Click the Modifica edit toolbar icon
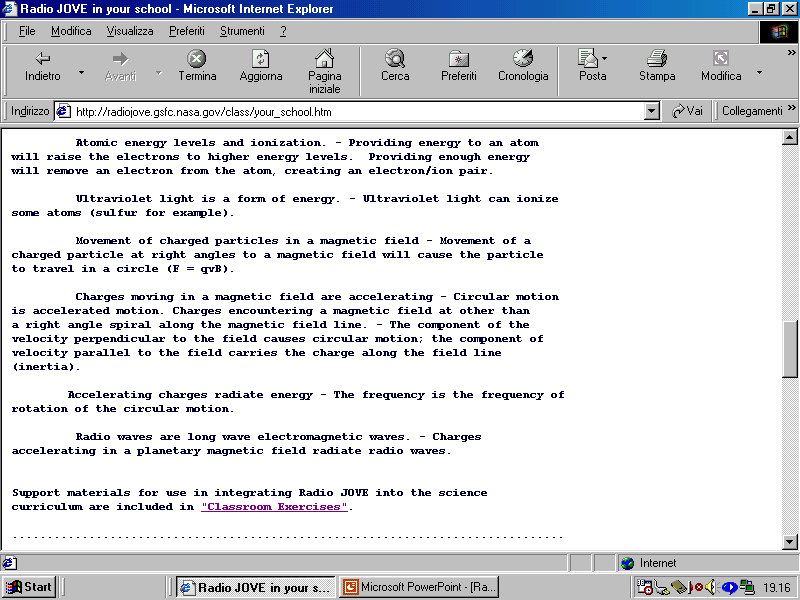800x600 pixels. (x=720, y=59)
